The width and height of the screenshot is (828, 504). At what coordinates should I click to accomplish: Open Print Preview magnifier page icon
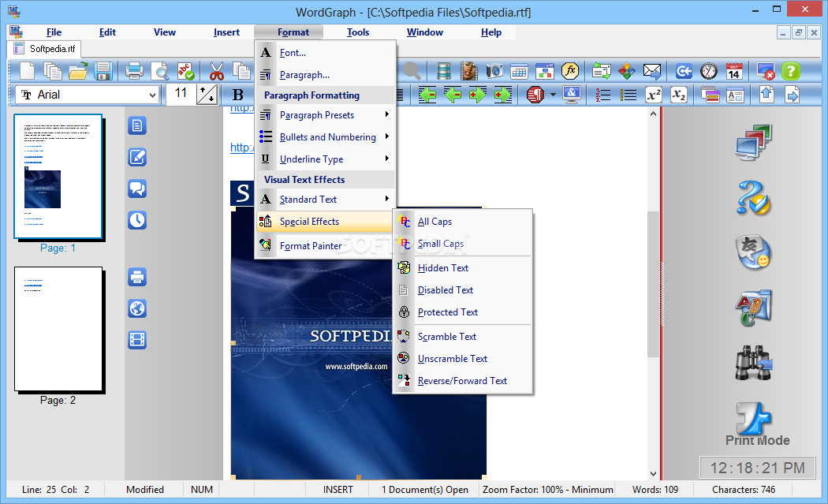click(159, 71)
